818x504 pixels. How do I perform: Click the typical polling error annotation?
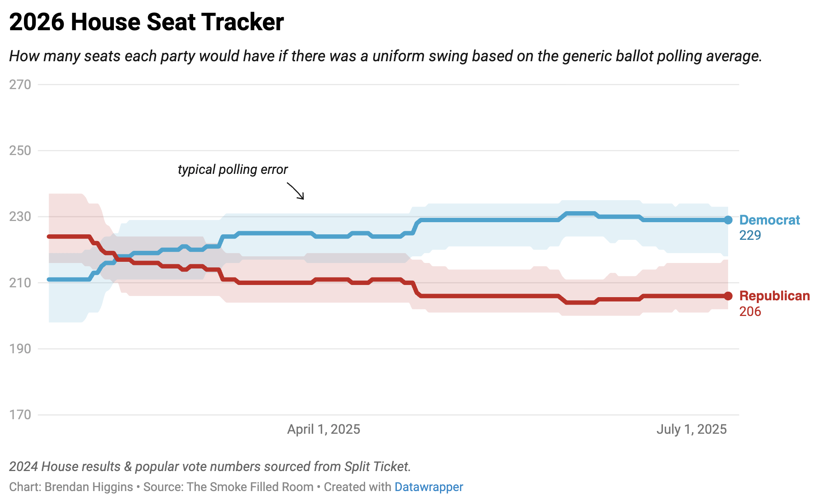click(x=233, y=170)
